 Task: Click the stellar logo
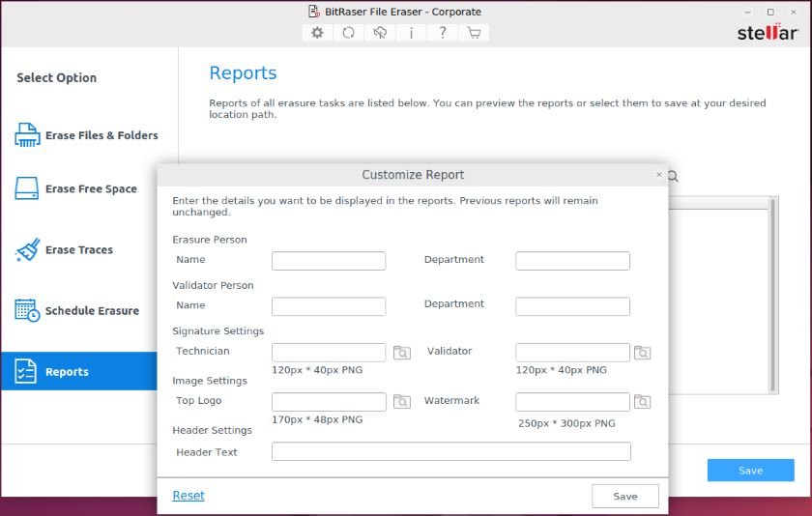[x=768, y=32]
